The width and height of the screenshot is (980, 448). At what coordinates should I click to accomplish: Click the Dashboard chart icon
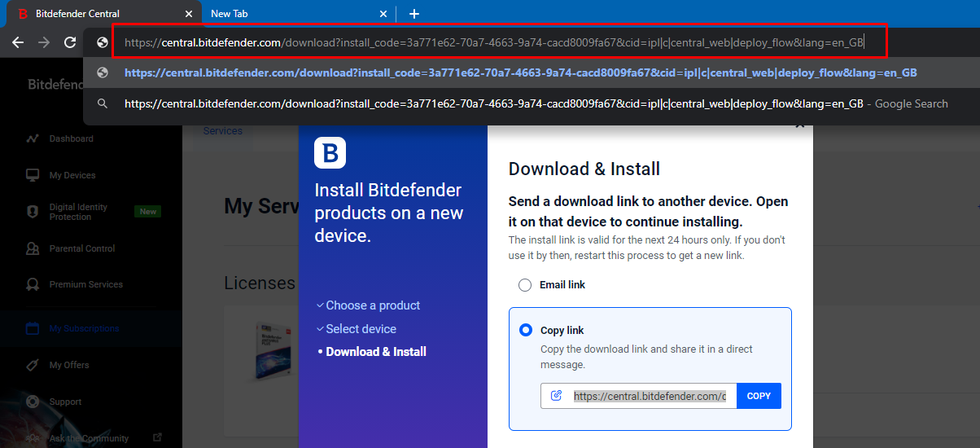click(x=33, y=138)
